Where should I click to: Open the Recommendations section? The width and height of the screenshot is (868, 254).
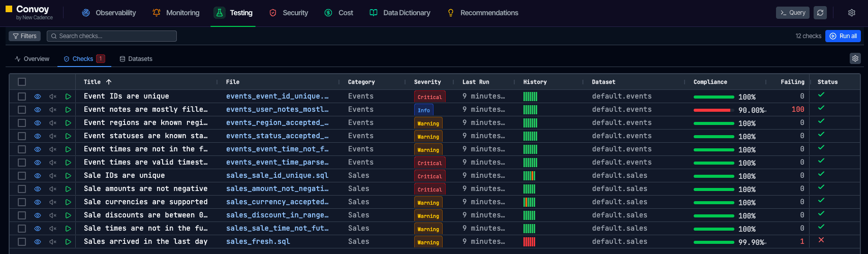click(x=483, y=13)
